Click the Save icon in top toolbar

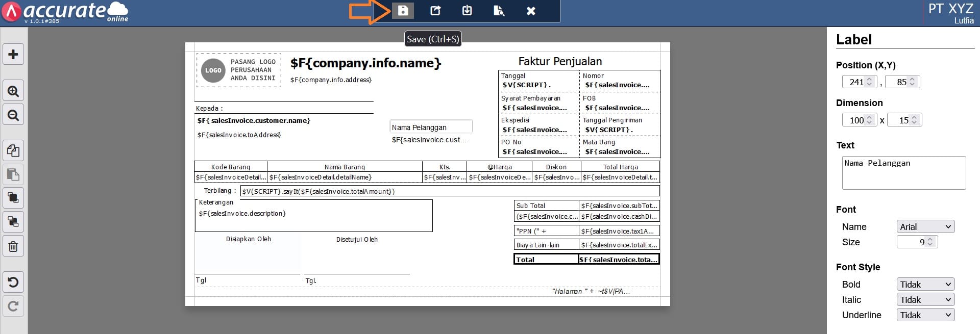point(403,11)
